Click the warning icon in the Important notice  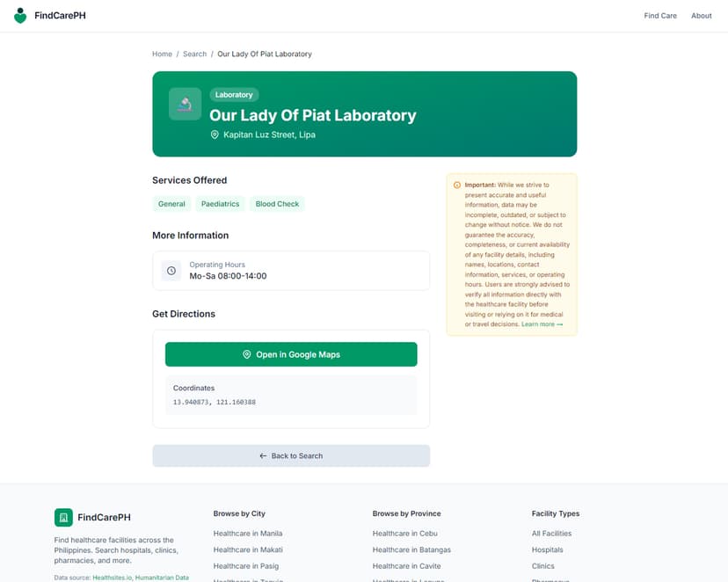click(x=457, y=186)
